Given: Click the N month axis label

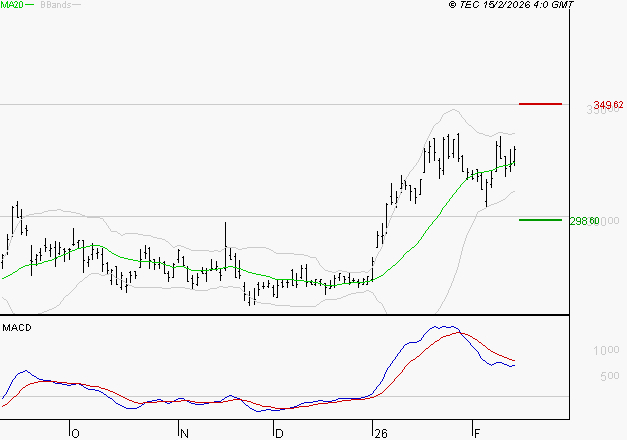Looking at the screenshot, I should [x=184, y=434].
